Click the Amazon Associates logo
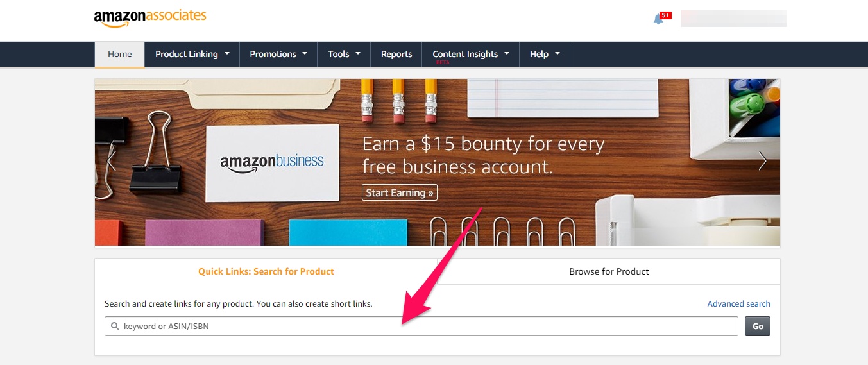 [x=150, y=17]
